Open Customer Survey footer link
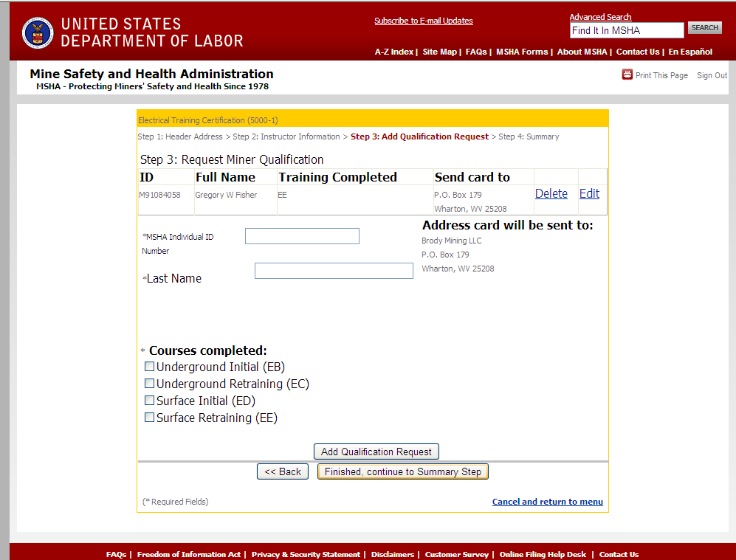Screen dimensions: 736x560 pyautogui.click(x=457, y=554)
